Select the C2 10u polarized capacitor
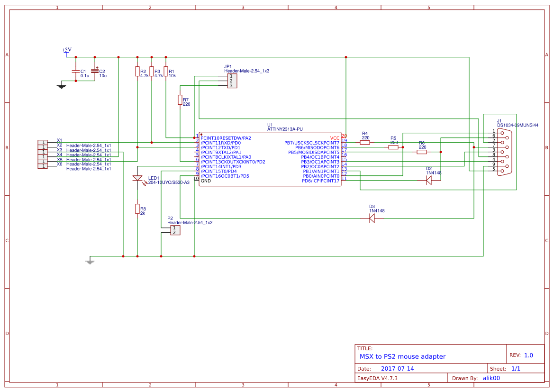The height and width of the screenshot is (392, 554). click(x=95, y=71)
